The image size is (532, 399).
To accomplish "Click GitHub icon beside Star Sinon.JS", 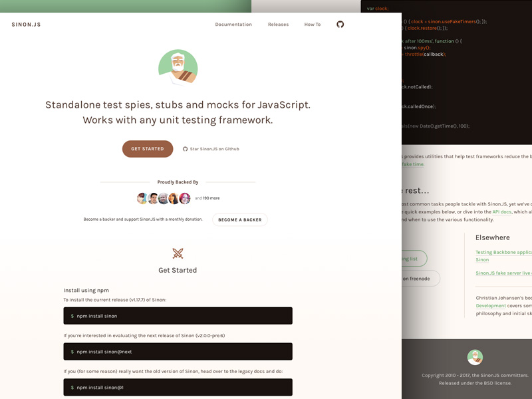I will click(x=186, y=149).
